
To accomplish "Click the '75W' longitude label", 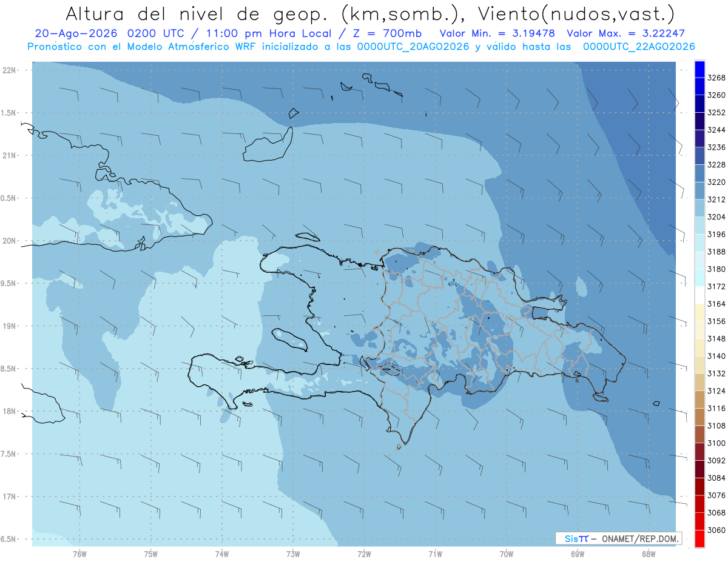I will click(151, 554).
